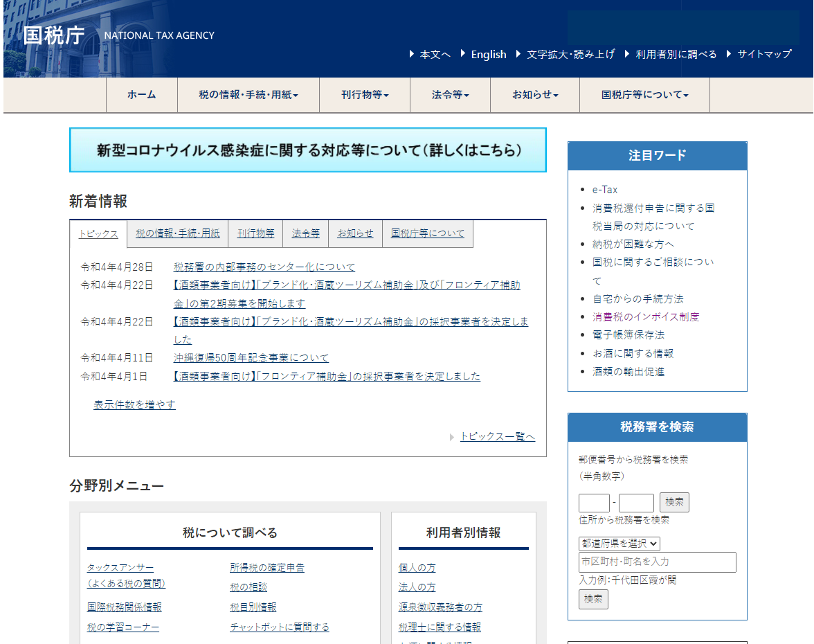The width and height of the screenshot is (814, 644).
Task: Click the postal code 検索 button
Action: coord(673,502)
